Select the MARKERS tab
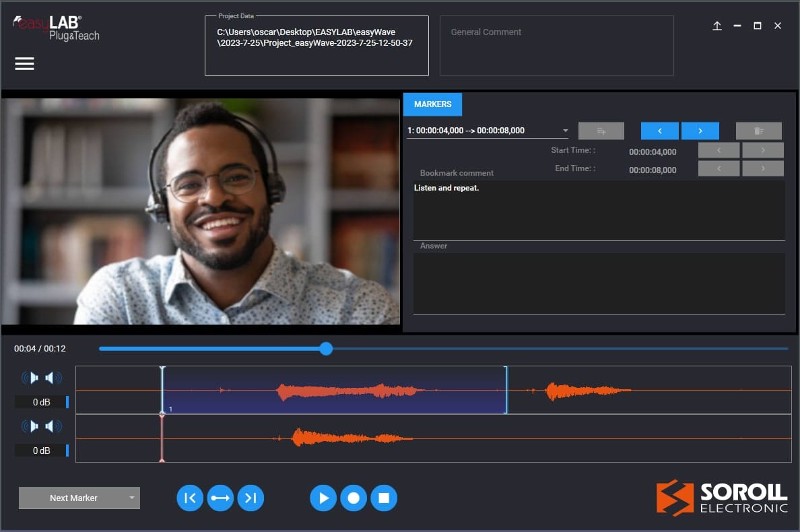The width and height of the screenshot is (800, 532). click(x=432, y=104)
